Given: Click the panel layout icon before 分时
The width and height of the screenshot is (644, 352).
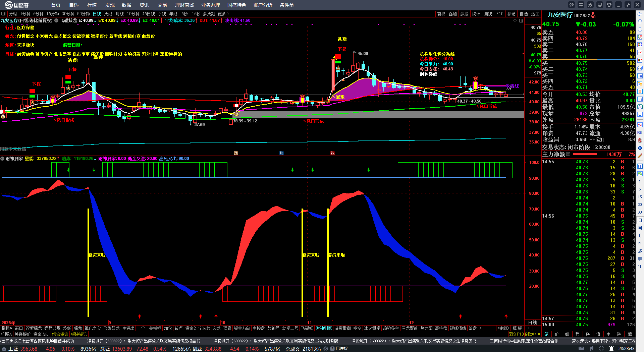Looking at the screenshot, I should [3, 14].
